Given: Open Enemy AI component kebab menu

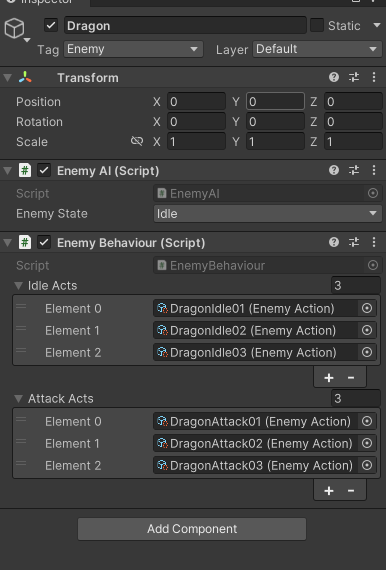Looking at the screenshot, I should click(374, 170).
